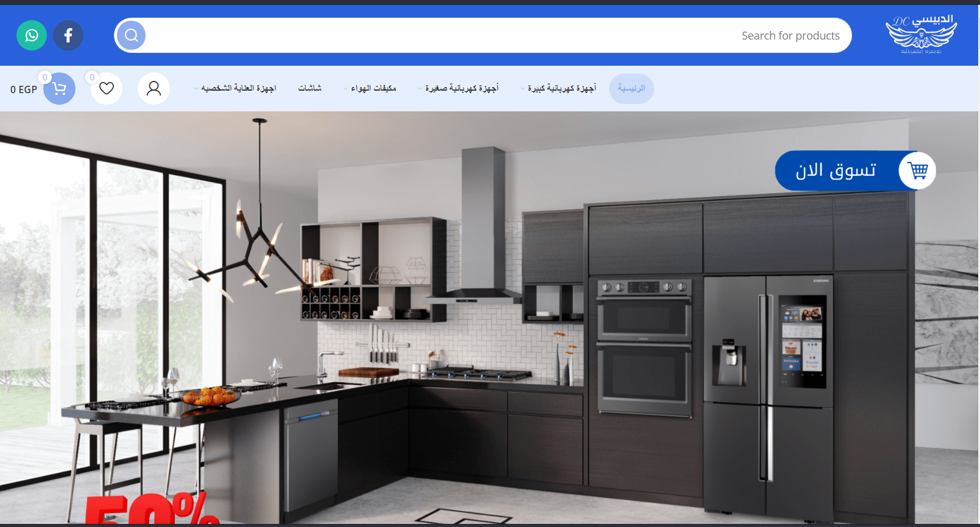
Task: Click the 0 EGP cart total
Action: 23,89
